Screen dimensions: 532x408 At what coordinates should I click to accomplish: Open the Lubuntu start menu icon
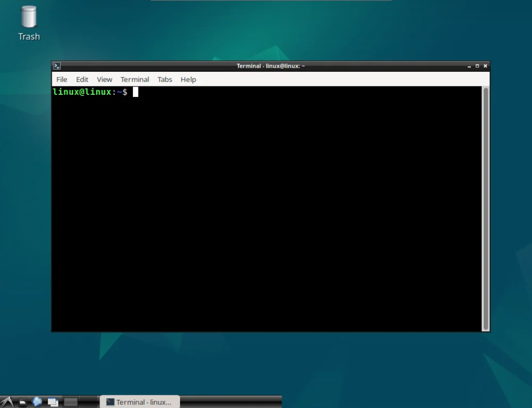point(7,402)
